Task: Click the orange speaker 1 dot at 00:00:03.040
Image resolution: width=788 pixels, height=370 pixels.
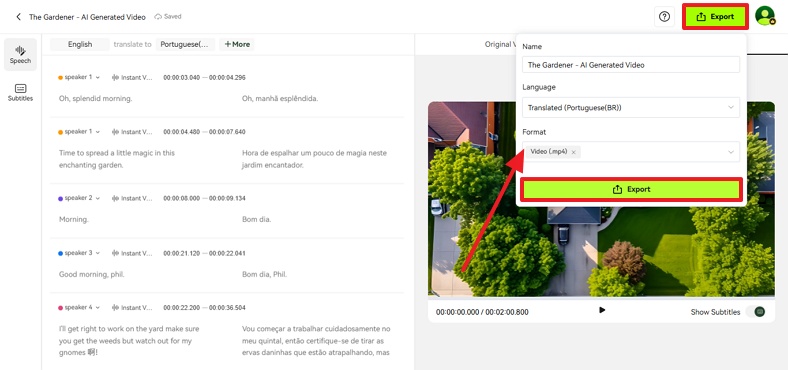Action: [x=60, y=78]
